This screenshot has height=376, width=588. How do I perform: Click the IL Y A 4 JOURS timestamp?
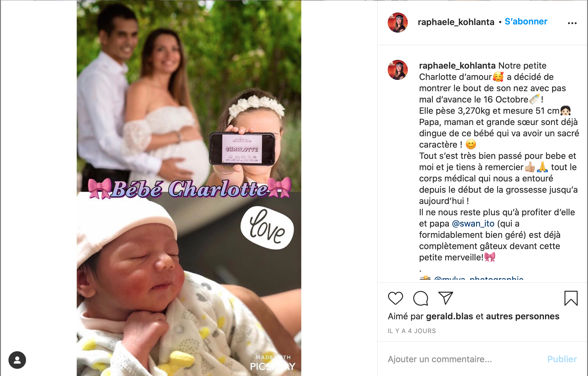point(412,331)
